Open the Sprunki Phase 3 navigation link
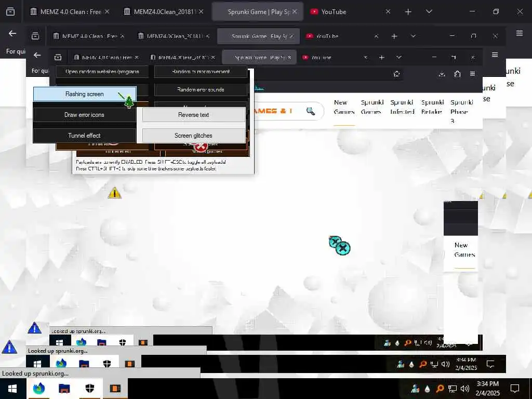Viewport: 532px width, 399px height. pos(461,111)
